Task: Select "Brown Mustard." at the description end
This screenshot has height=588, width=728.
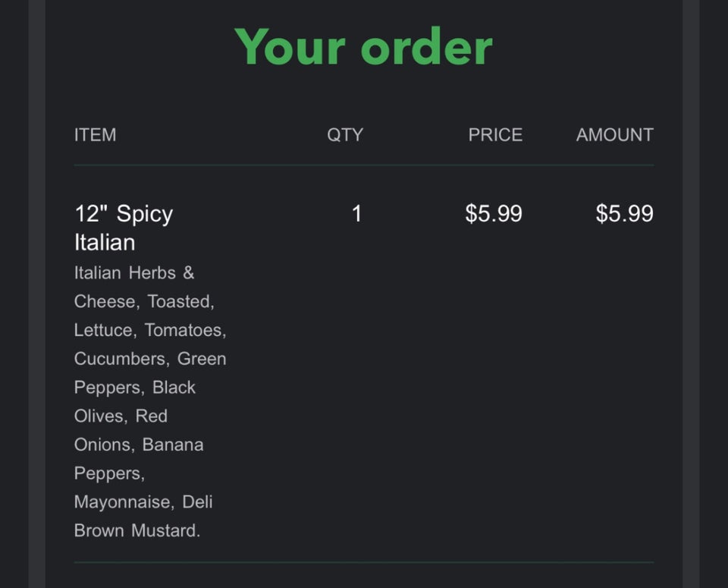Action: 137,531
